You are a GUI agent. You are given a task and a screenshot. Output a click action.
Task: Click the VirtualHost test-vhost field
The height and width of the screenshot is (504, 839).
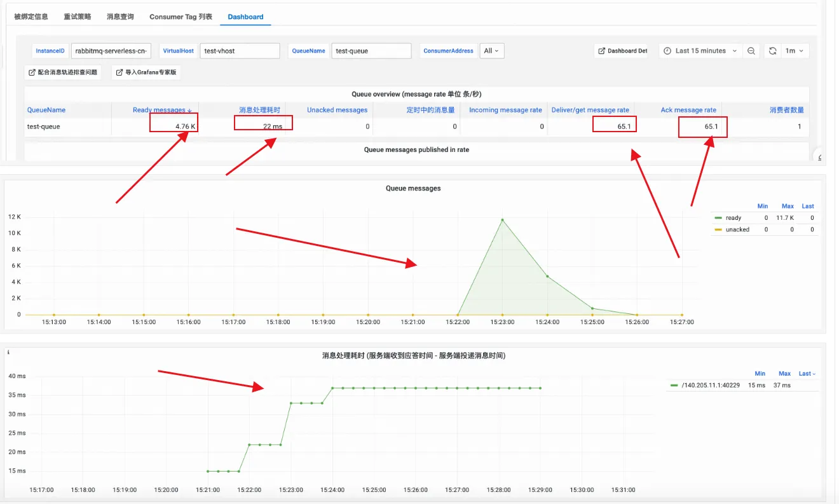[x=240, y=51]
